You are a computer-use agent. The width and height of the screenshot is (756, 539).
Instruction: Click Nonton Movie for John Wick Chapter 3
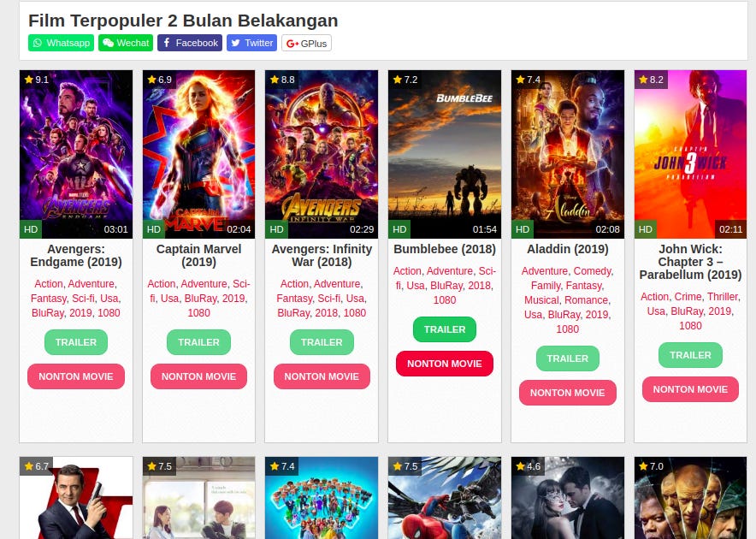pyautogui.click(x=690, y=389)
